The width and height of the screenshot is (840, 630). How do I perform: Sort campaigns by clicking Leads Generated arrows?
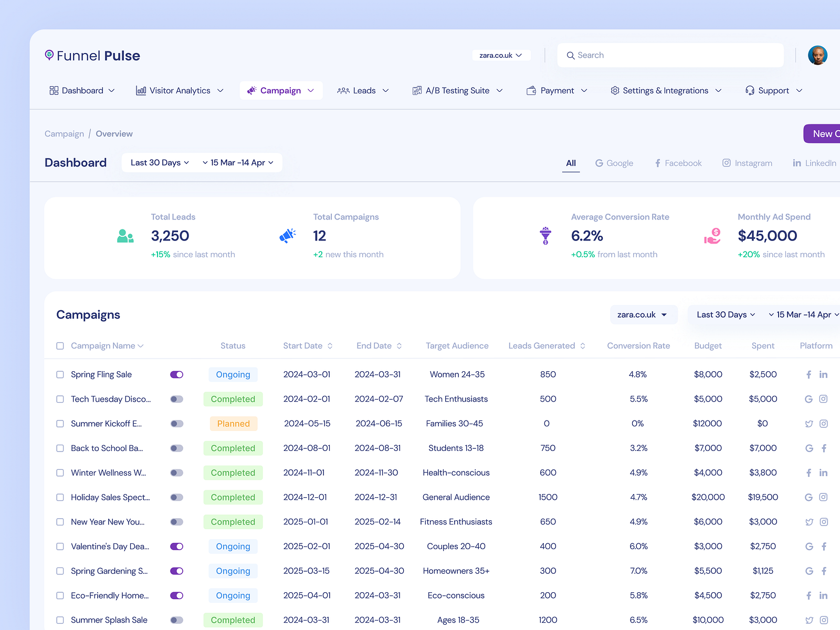click(x=582, y=345)
